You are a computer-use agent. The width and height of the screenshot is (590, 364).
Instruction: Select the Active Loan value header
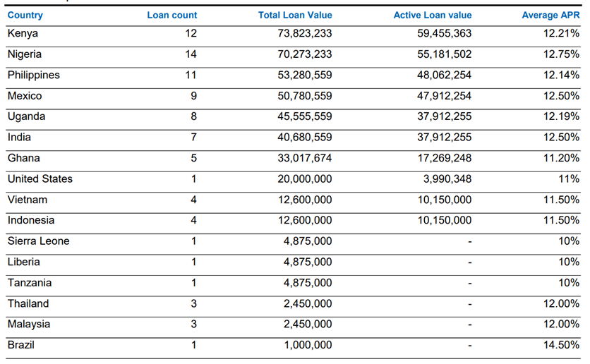pyautogui.click(x=433, y=15)
